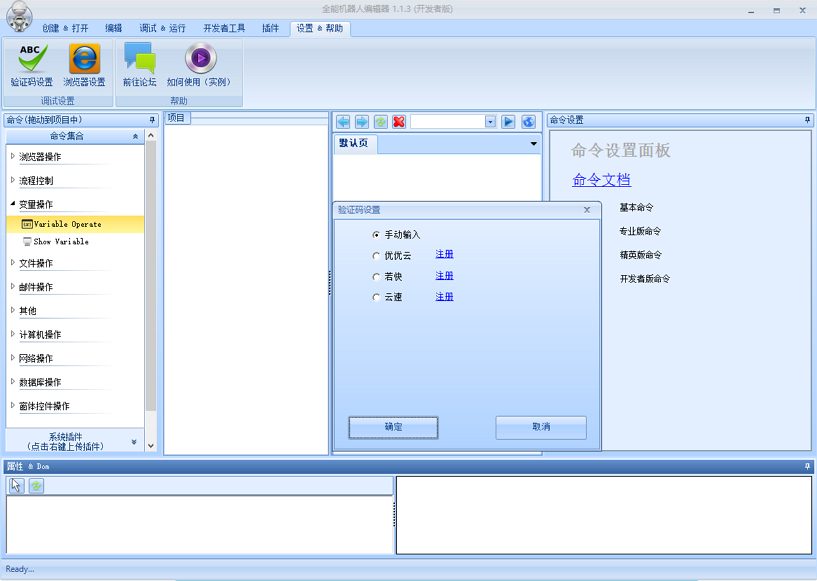
Task: Click the URL address input field
Action: click(448, 122)
